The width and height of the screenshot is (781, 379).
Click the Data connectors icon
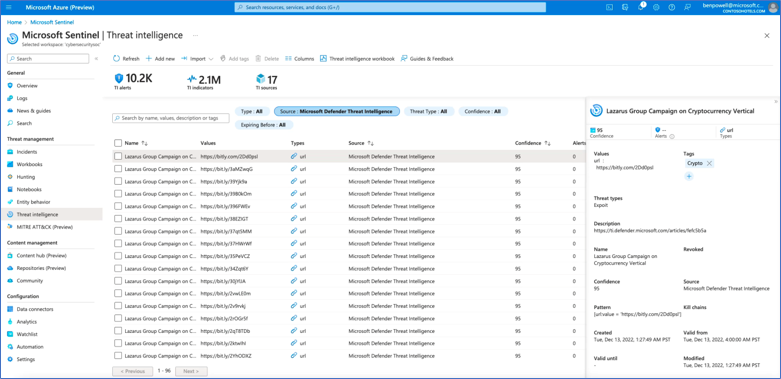10,309
